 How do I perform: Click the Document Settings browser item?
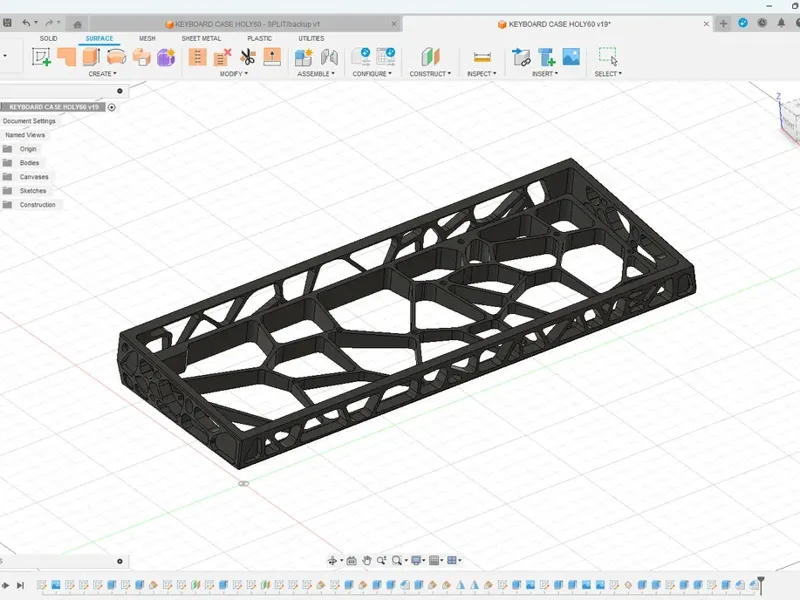tap(29, 121)
